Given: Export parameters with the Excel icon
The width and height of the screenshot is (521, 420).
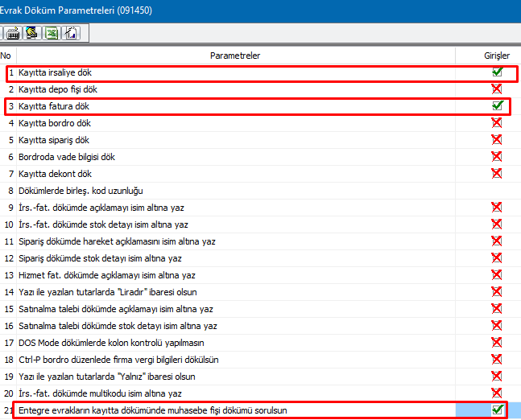Looking at the screenshot, I should pyautogui.click(x=52, y=33).
